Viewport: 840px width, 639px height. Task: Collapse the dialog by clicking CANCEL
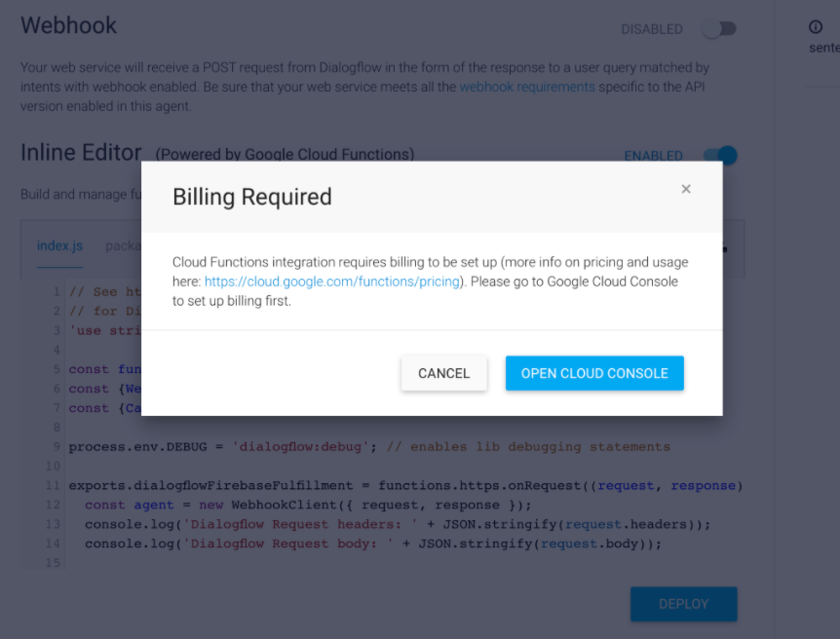(x=443, y=373)
